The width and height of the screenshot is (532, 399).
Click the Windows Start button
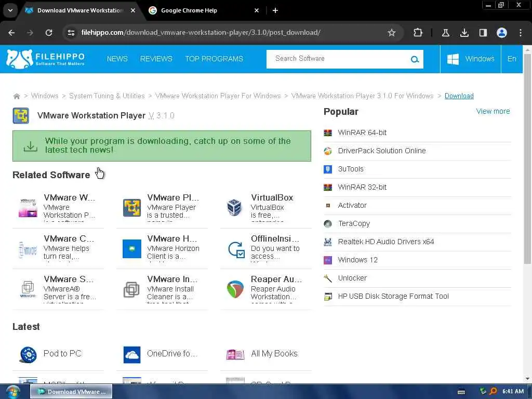coord(13,392)
